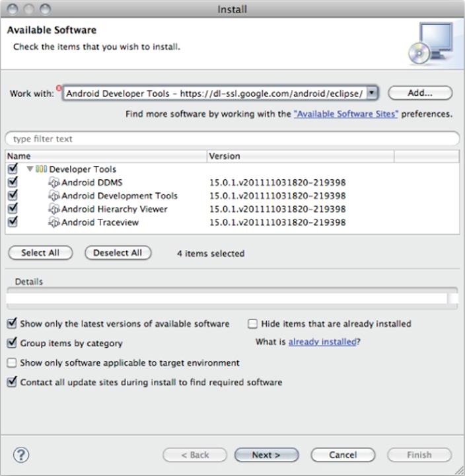This screenshot has height=476, width=465.
Task: Click the Cancel button
Action: 343,455
